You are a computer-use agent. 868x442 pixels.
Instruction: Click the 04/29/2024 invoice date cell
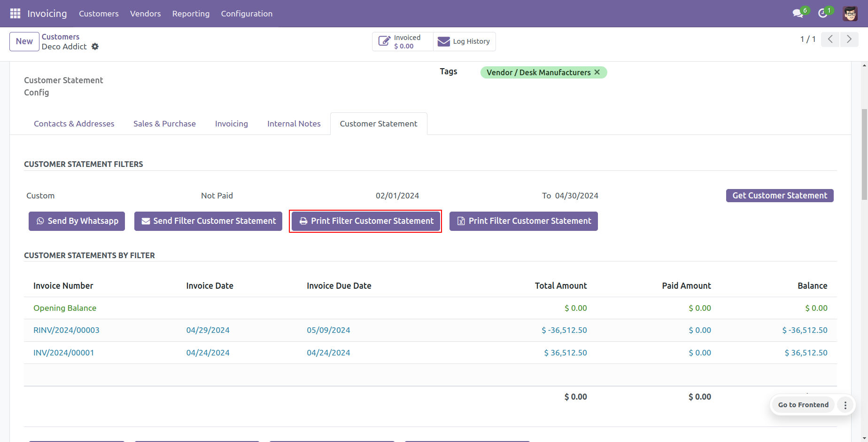(208, 330)
